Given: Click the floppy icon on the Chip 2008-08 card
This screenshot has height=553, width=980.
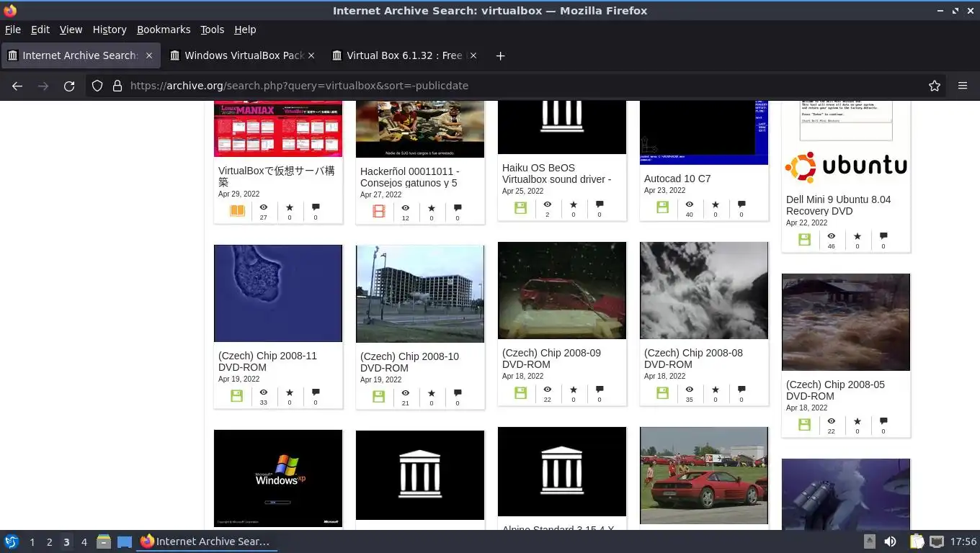Looking at the screenshot, I should tap(663, 393).
